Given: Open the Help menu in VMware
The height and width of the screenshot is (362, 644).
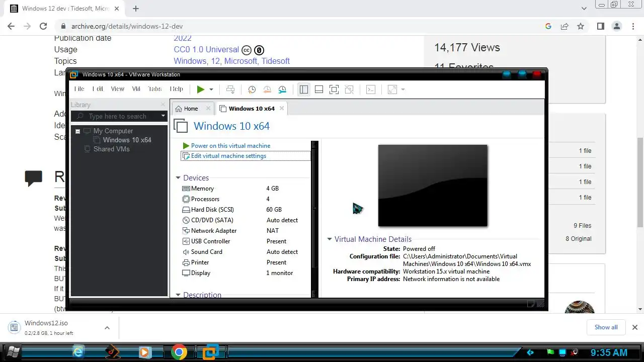Looking at the screenshot, I should tap(177, 89).
